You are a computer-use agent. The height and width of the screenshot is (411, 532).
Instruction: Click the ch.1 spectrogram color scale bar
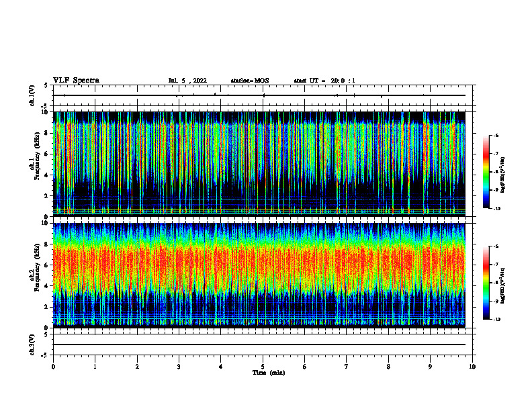(486, 172)
